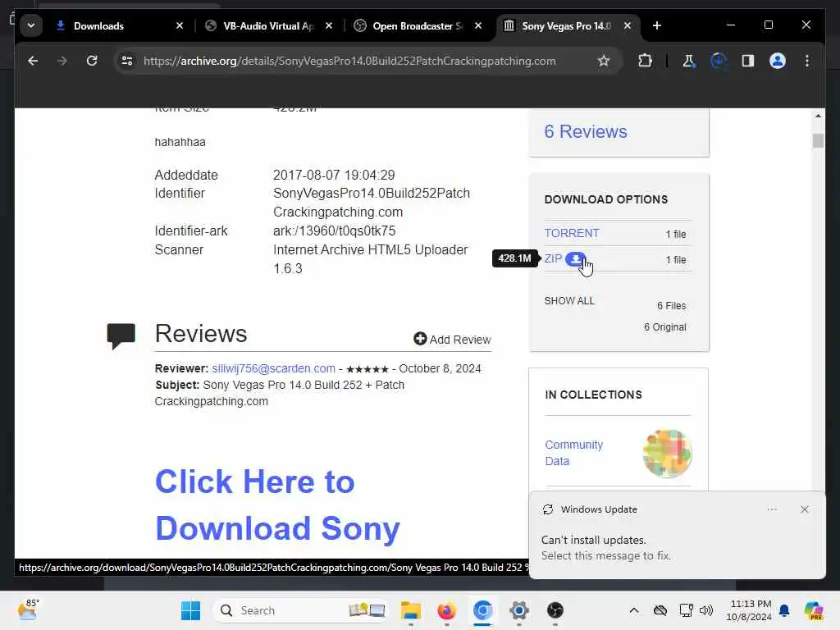Open the downloads icon in Chrome toolbar
The height and width of the screenshot is (630, 840).
tap(718, 61)
